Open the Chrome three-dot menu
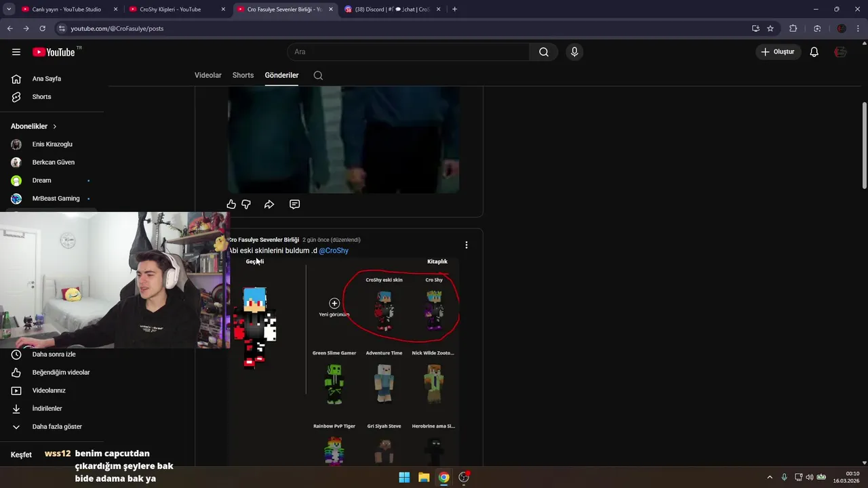This screenshot has width=868, height=488. [x=859, y=28]
